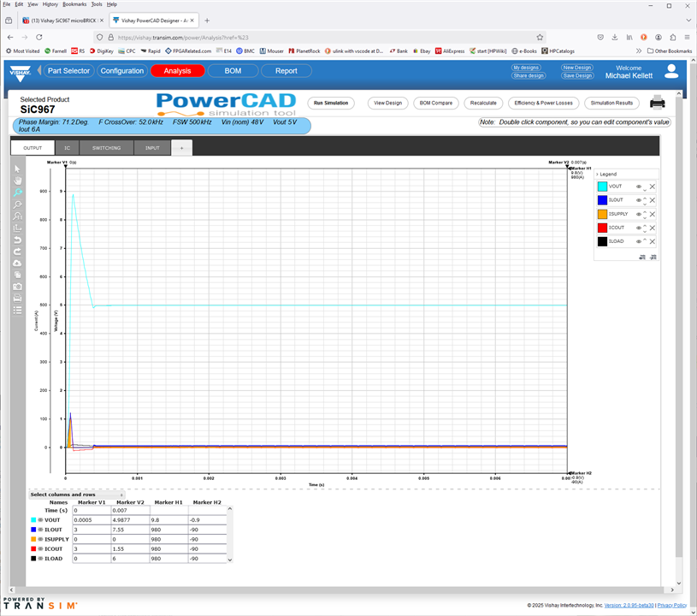
Task: Click the user profile avatar icon
Action: (671, 72)
